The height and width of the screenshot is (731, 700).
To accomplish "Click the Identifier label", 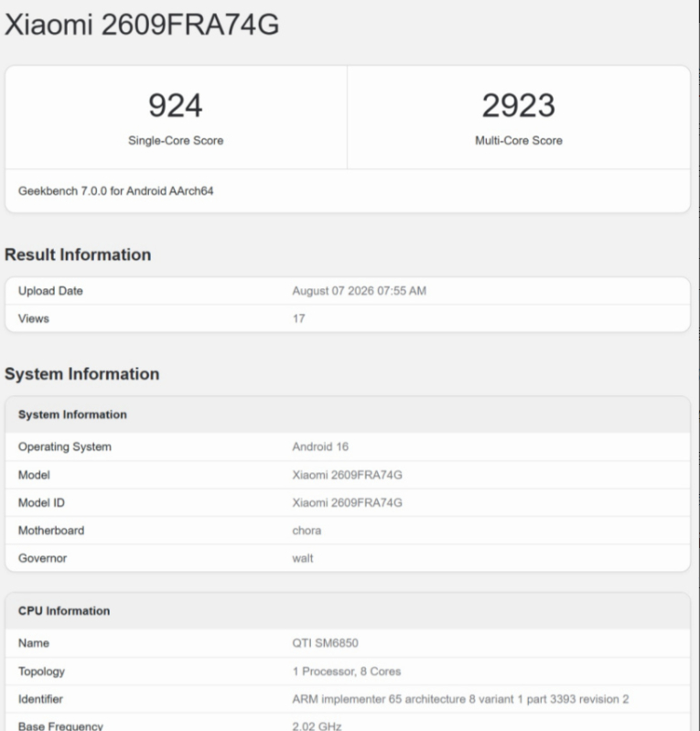I will (x=40, y=699).
